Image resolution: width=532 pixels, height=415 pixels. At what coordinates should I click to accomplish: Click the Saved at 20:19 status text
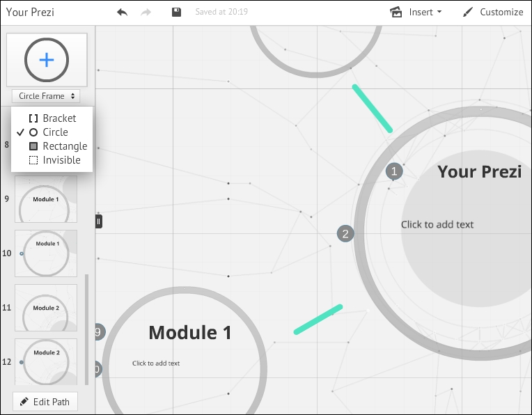(221, 12)
